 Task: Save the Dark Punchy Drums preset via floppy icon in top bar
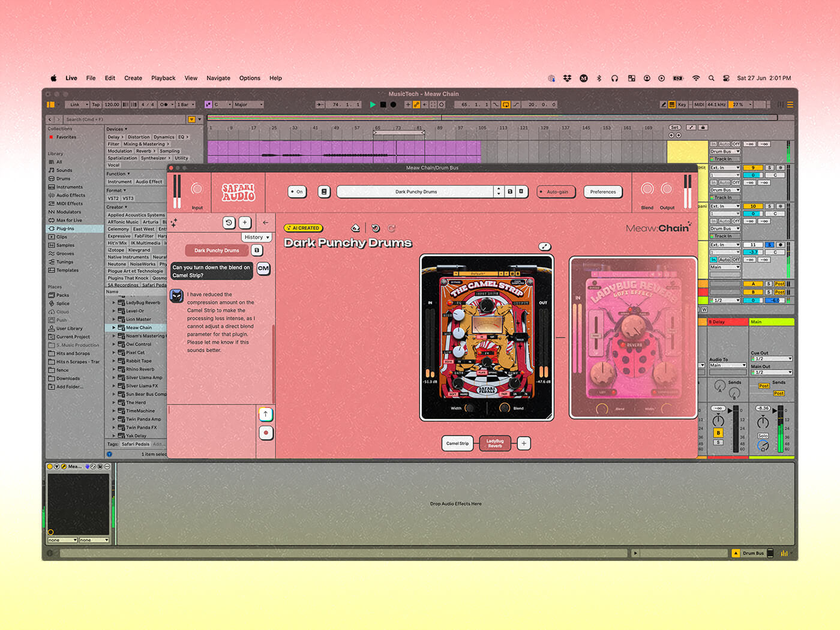510,192
